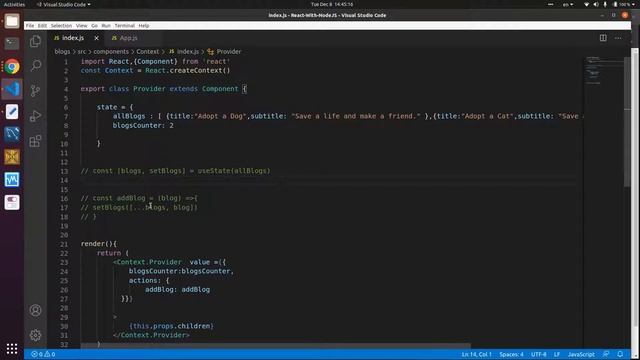The height and width of the screenshot is (360, 640).
Task: Click the Context breadcrumb segment
Action: pos(148,51)
